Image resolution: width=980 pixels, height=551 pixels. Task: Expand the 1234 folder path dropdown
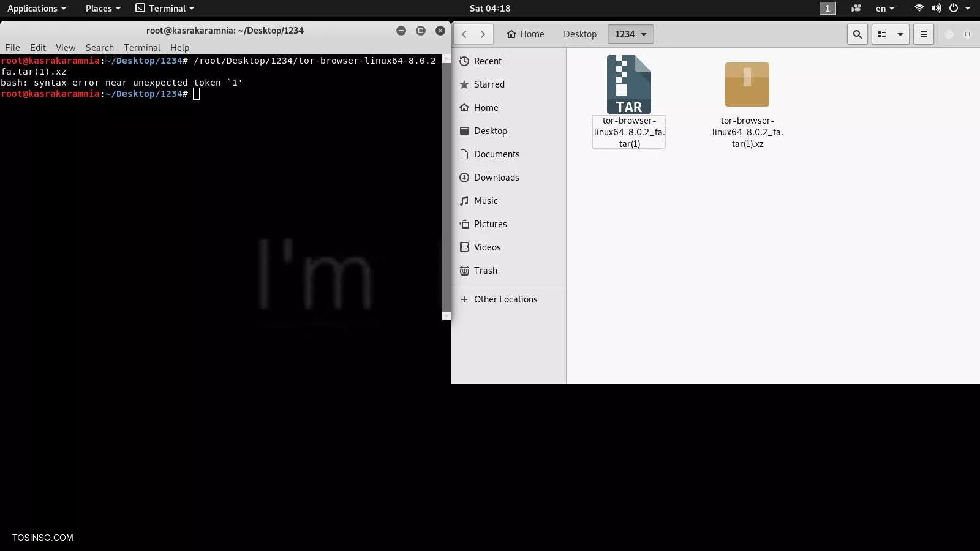630,34
